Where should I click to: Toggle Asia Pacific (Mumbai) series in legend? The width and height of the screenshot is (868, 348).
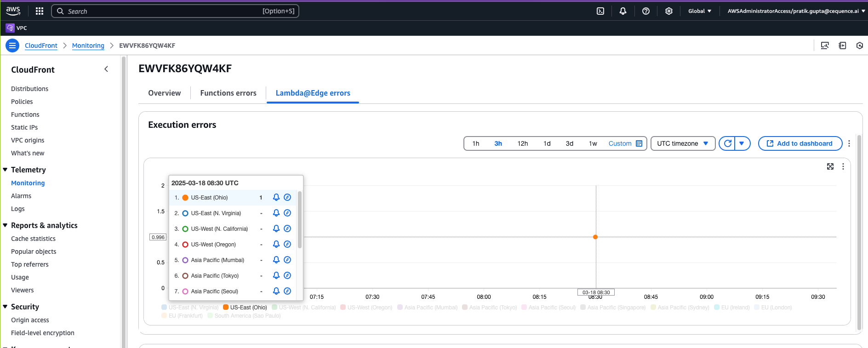click(x=428, y=308)
